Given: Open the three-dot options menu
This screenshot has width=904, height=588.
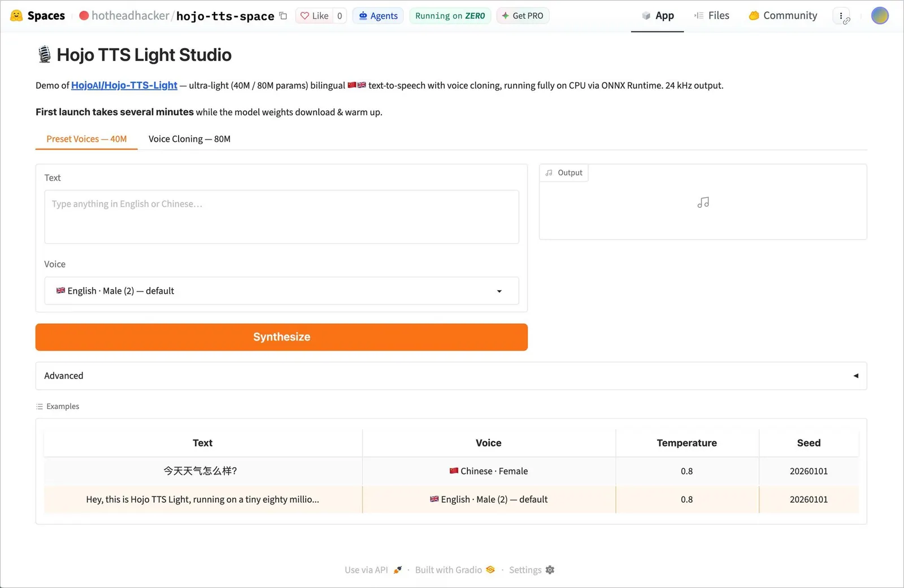Looking at the screenshot, I should point(841,16).
